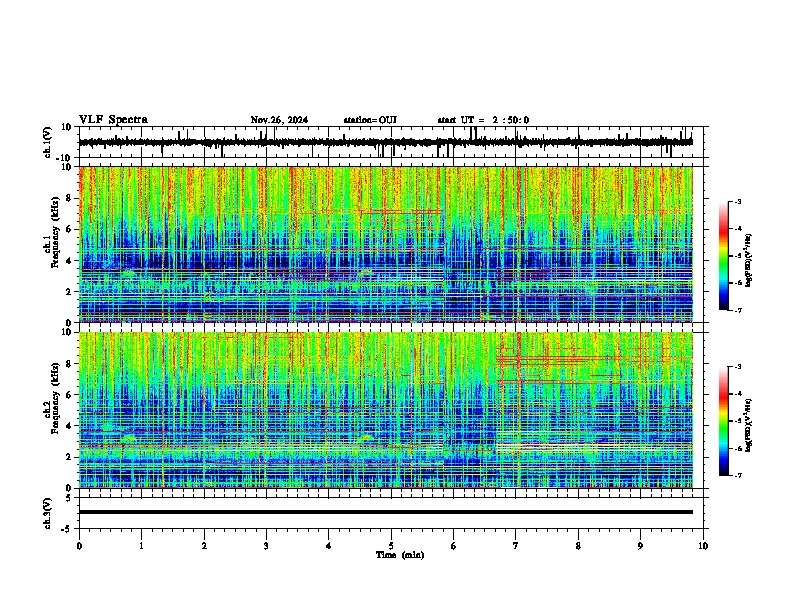Click time-axis tick label "2"
The width and height of the screenshot is (792, 612).
[x=204, y=546]
